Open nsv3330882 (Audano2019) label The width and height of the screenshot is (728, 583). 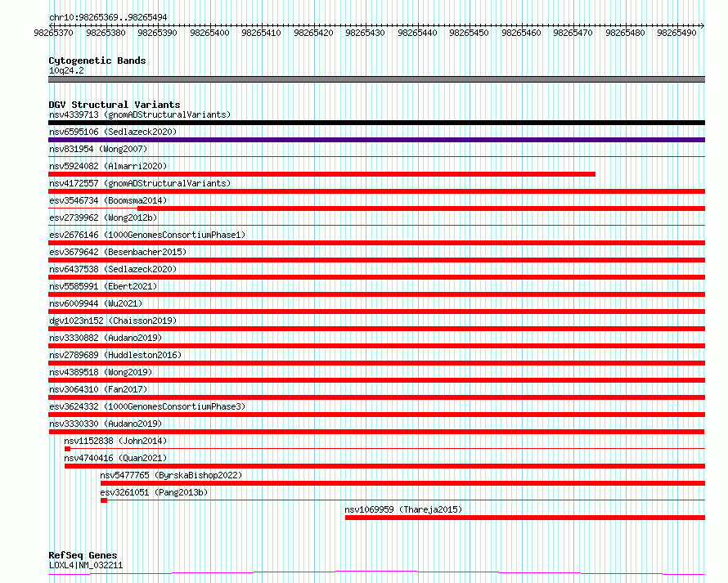pos(106,338)
